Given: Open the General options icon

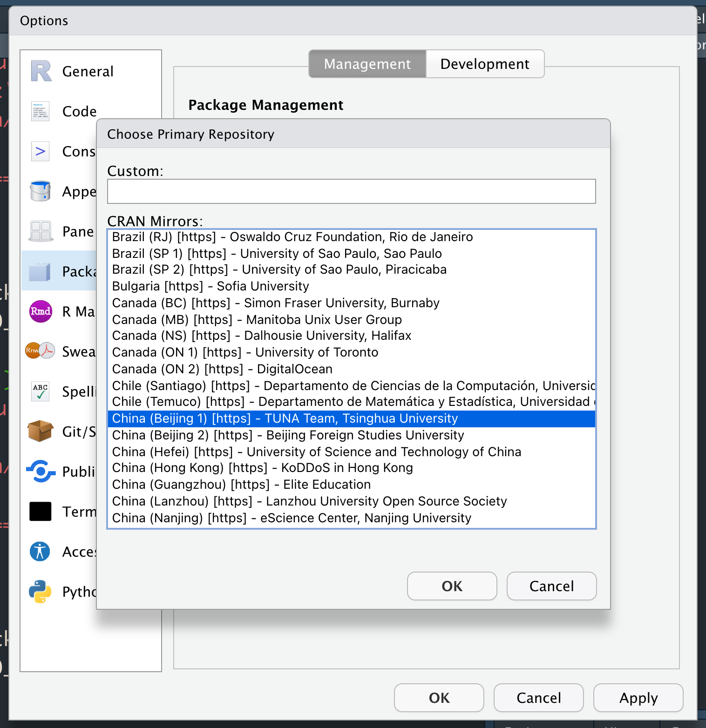Looking at the screenshot, I should click(41, 71).
